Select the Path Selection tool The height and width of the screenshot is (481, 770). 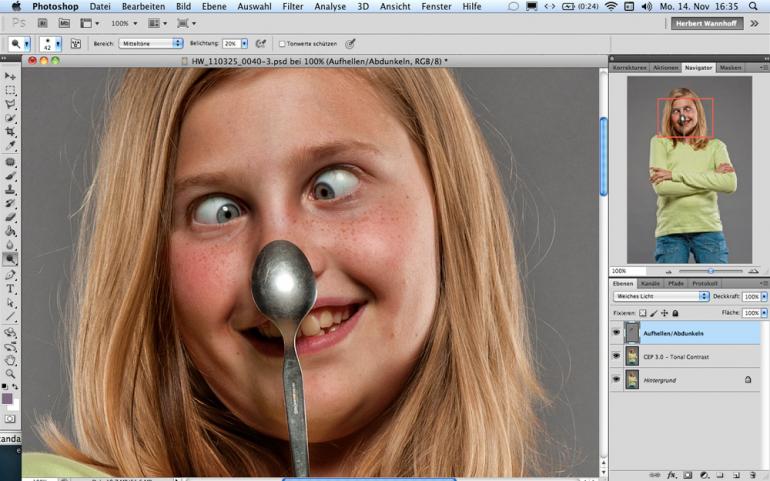point(10,303)
